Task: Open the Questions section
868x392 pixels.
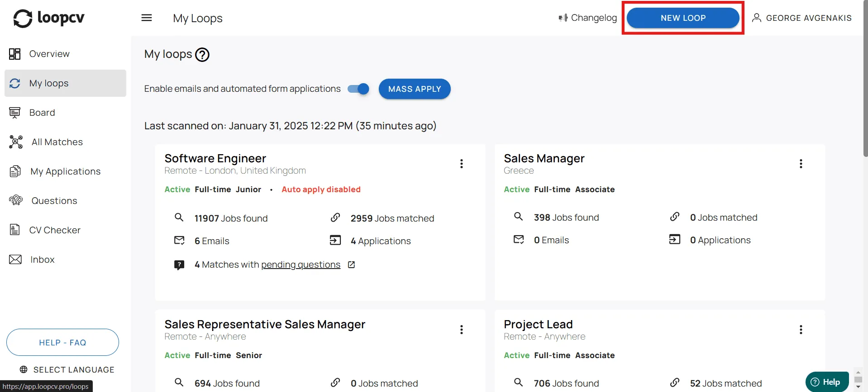Action: click(65, 201)
